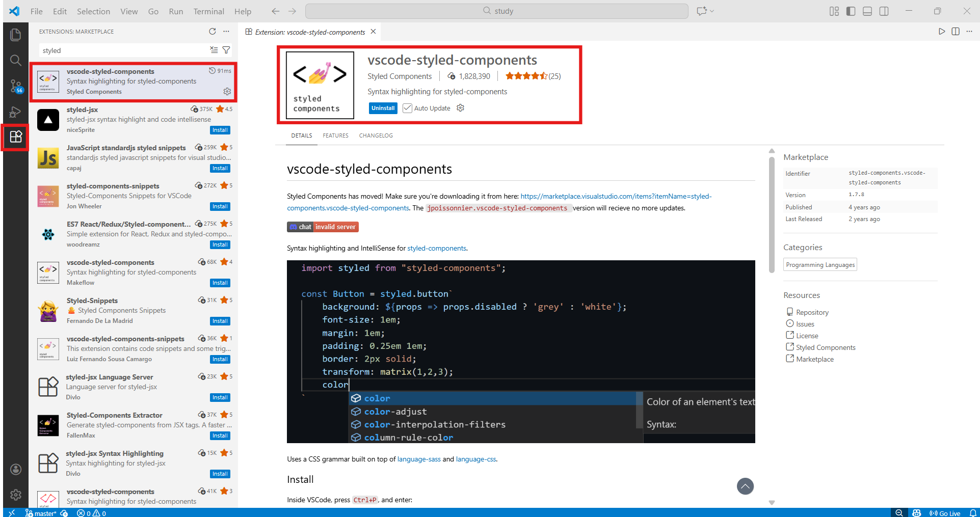This screenshot has height=517, width=980.
Task: Switch to the CHANGELOG tab
Action: (376, 135)
